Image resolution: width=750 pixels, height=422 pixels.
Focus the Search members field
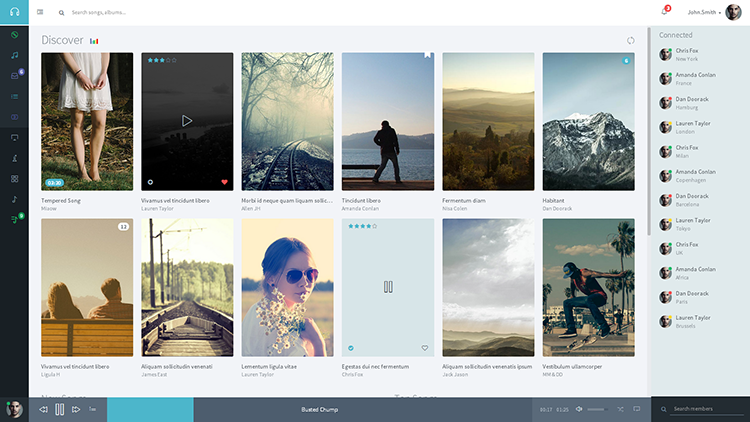(708, 409)
